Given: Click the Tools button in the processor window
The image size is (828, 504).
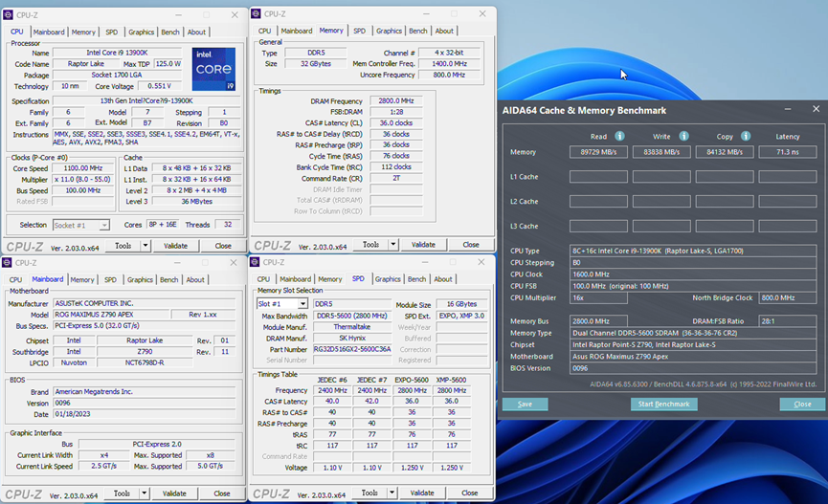Looking at the screenshot, I should [x=123, y=246].
